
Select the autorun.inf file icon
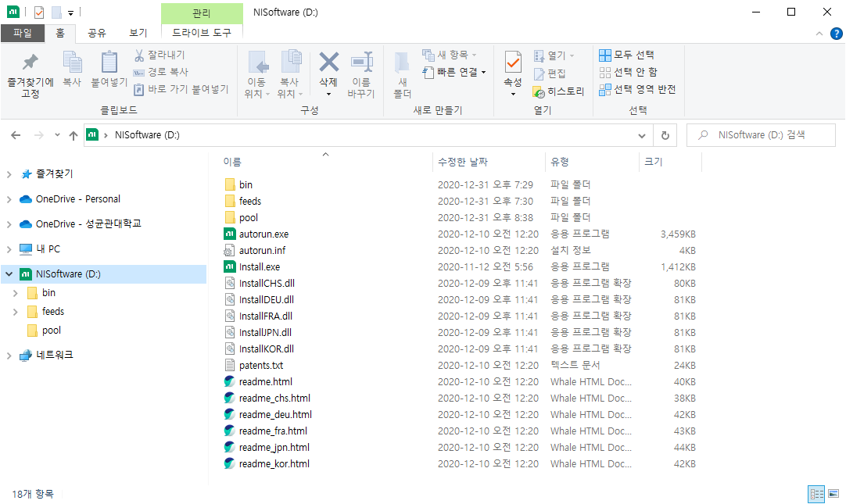pyautogui.click(x=230, y=251)
